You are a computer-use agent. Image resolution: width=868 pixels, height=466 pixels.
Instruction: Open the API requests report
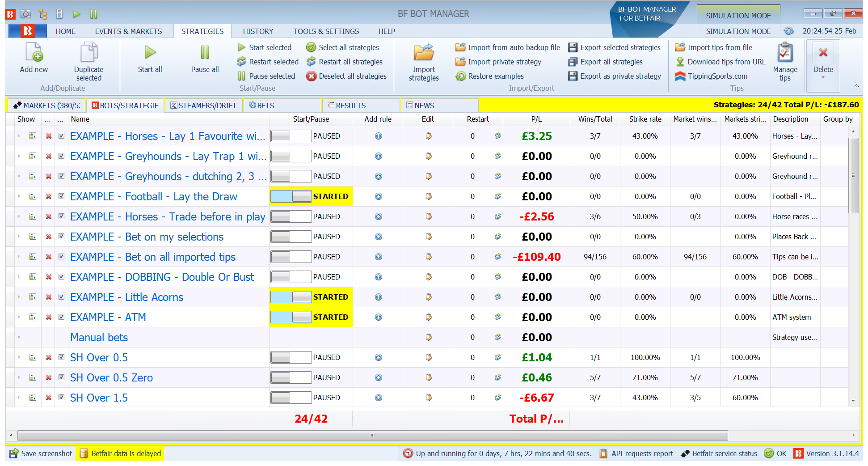636,453
